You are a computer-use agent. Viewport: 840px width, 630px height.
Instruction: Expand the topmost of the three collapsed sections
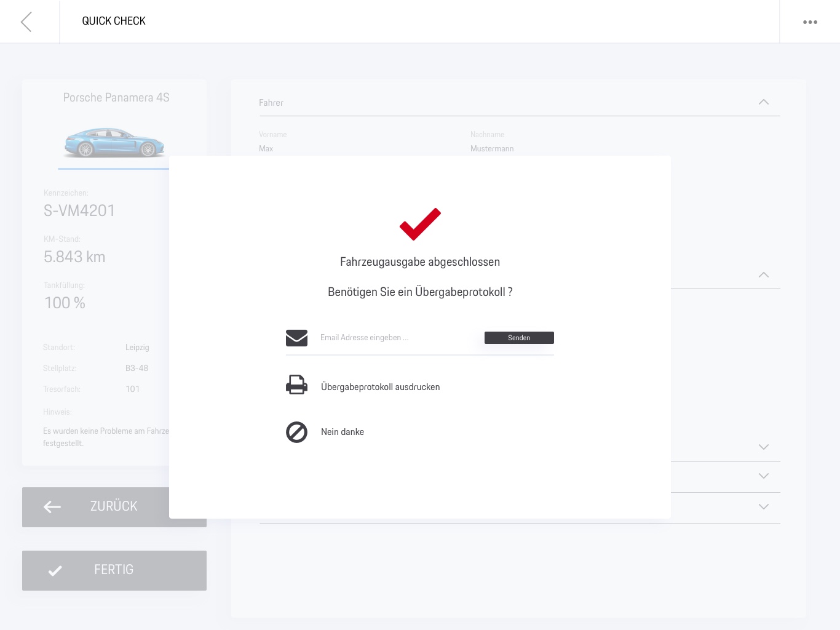763,447
